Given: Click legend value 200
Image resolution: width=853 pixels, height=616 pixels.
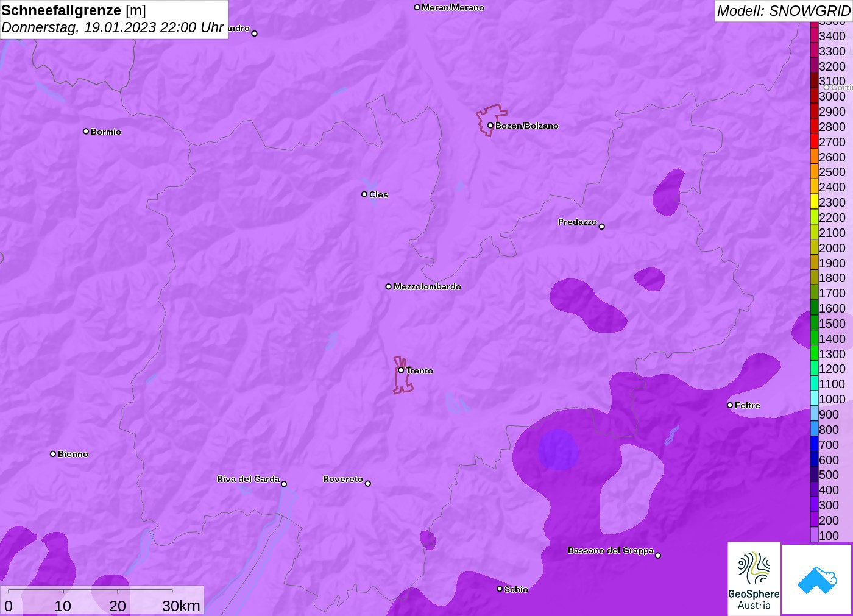Looking at the screenshot, I should pos(829,520).
